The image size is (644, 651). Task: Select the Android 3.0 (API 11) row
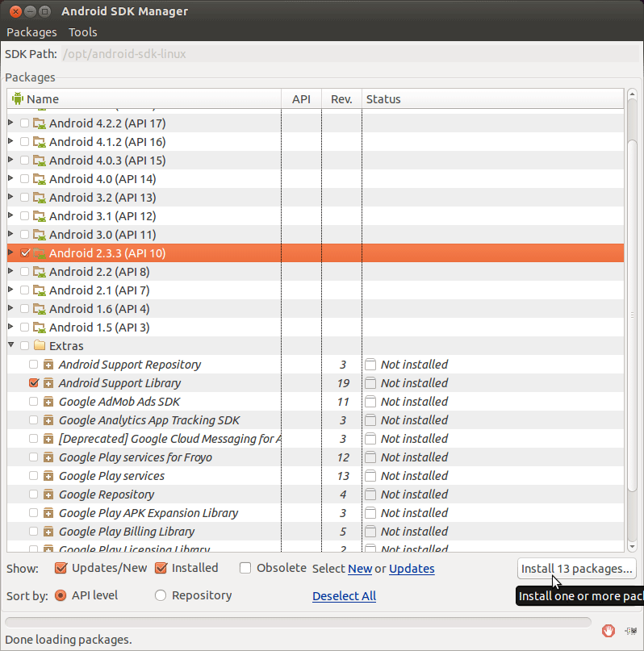[316, 235]
